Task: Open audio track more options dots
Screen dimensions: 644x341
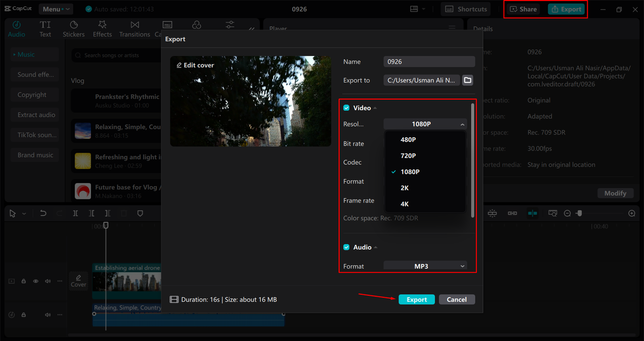Action: 60,314
